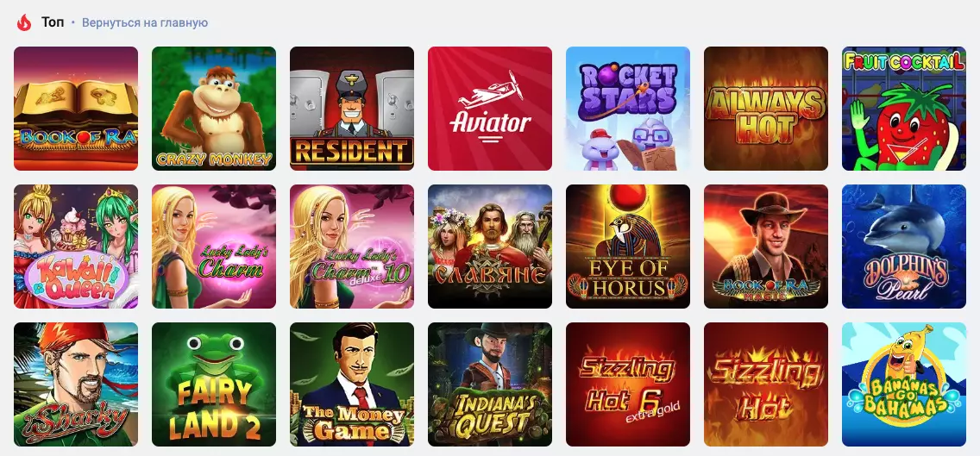Open the Kawaii Queen game
Viewport: 980px width, 456px height.
pos(76,247)
